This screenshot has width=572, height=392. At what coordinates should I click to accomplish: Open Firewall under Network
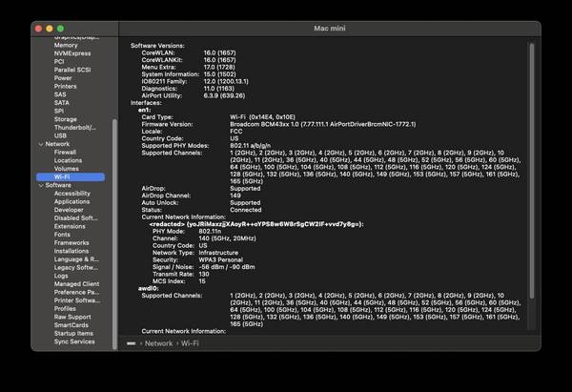tap(65, 153)
